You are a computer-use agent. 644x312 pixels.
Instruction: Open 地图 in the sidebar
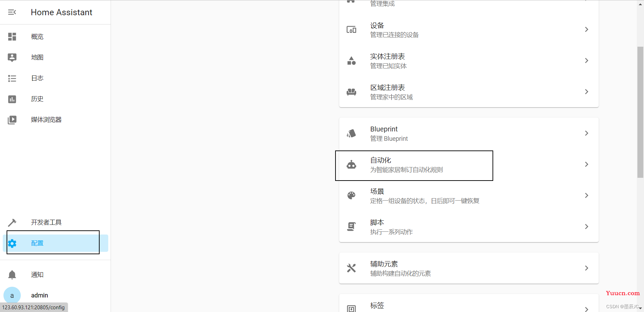pyautogui.click(x=55, y=57)
